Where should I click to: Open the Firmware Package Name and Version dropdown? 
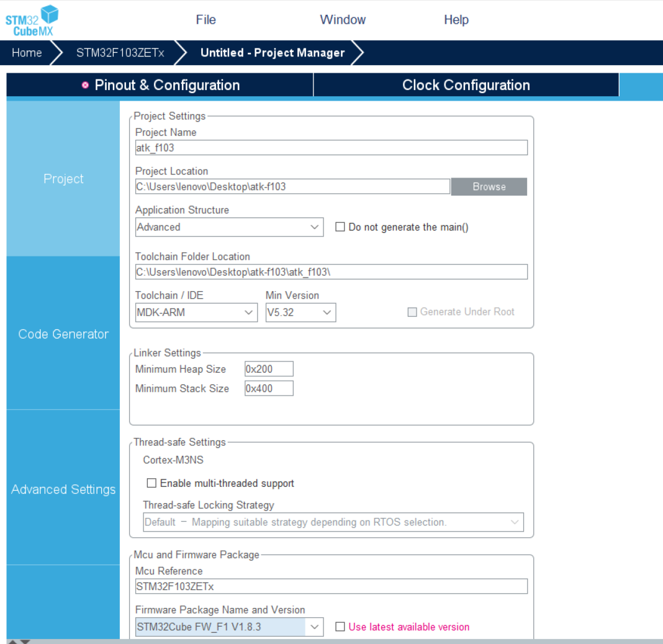[229, 627]
